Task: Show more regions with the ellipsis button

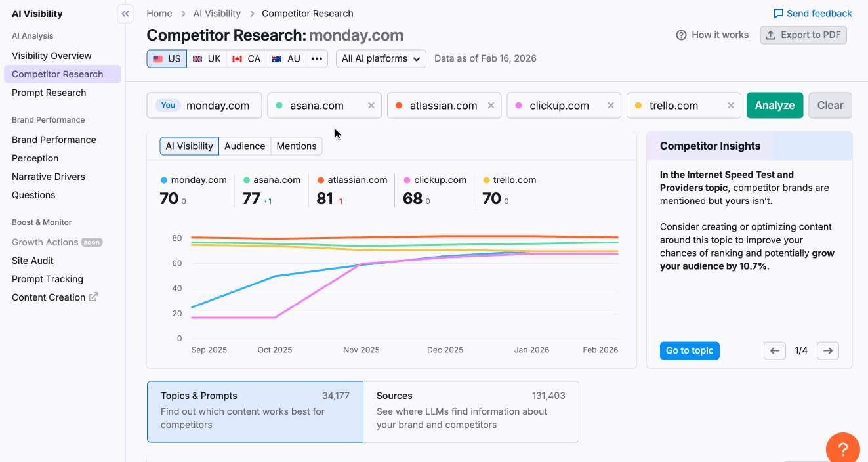Action: coord(317,58)
